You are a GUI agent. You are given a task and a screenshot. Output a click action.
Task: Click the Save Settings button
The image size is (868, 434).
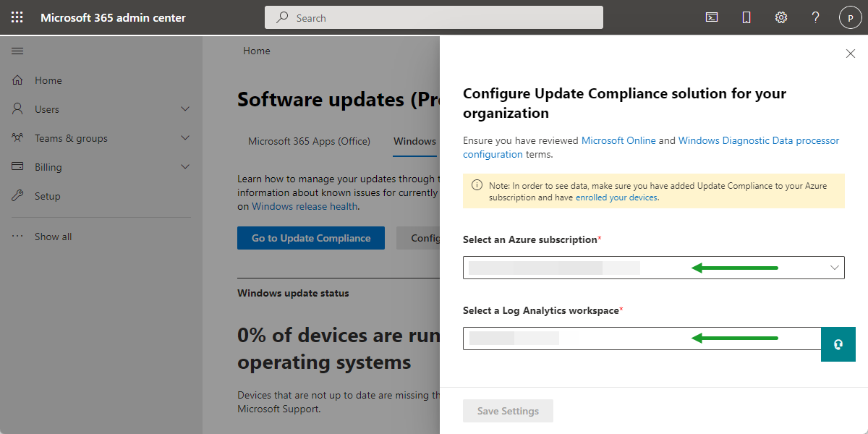(508, 410)
